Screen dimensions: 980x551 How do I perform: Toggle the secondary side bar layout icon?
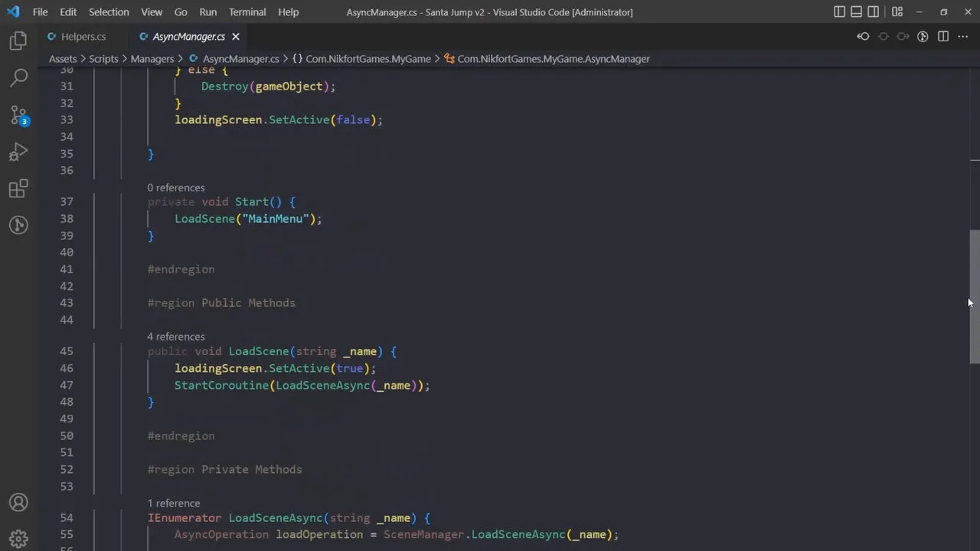(873, 12)
